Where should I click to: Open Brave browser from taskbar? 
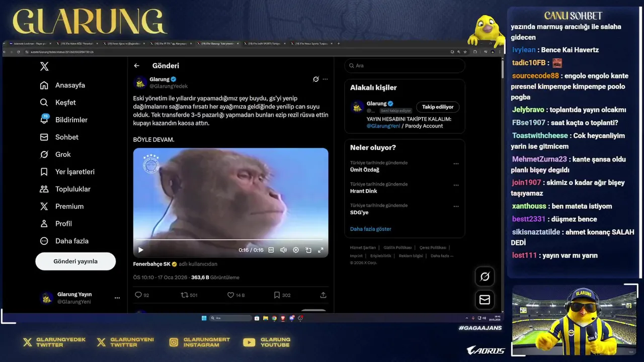click(x=283, y=318)
